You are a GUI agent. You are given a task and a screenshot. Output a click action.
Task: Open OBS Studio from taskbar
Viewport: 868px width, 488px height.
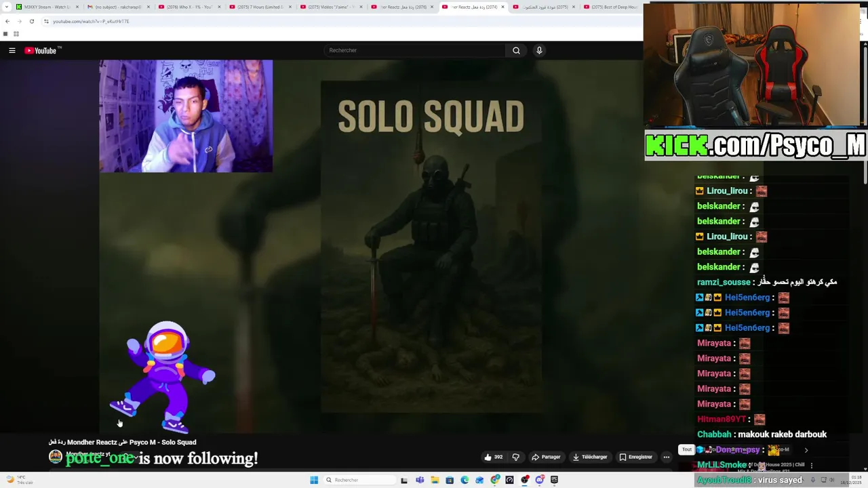pos(525,480)
